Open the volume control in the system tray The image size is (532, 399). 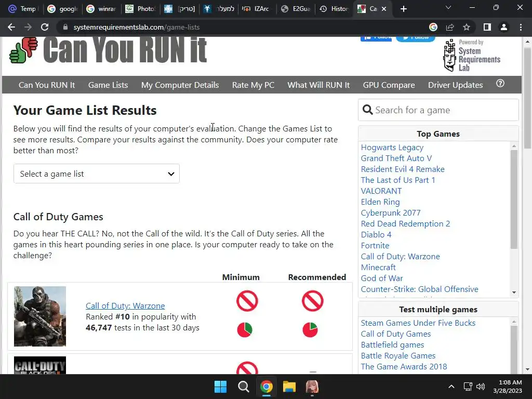click(x=481, y=387)
